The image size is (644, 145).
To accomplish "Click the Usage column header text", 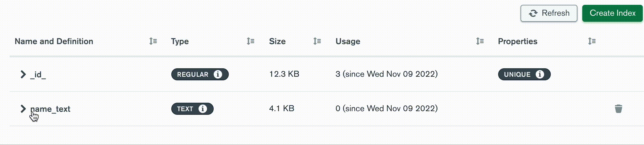I will (348, 41).
